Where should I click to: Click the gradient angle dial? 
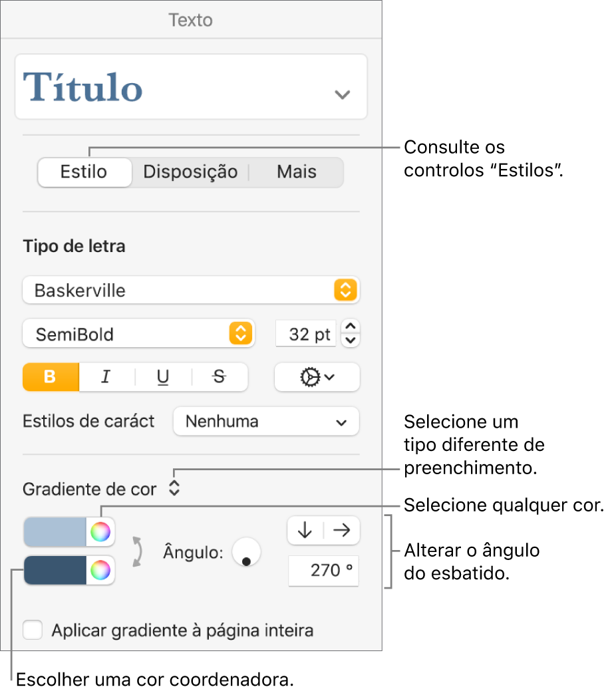(x=246, y=552)
